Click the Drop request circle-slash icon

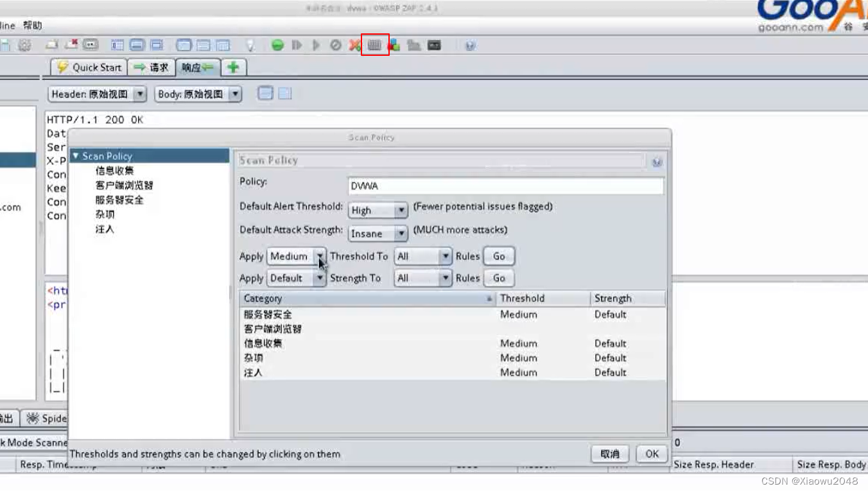tap(336, 46)
